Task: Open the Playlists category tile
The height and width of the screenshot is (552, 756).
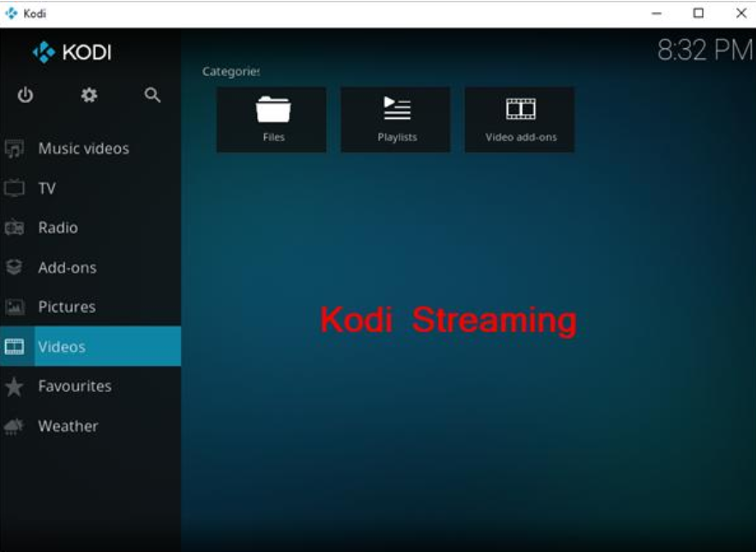Action: click(x=395, y=120)
